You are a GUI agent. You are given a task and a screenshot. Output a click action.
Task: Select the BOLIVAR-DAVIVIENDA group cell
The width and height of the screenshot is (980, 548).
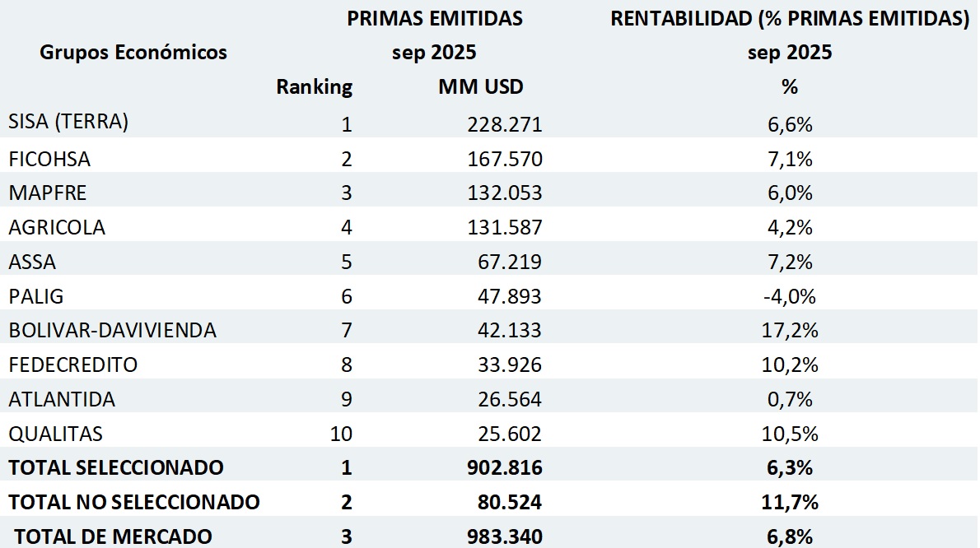click(x=113, y=330)
